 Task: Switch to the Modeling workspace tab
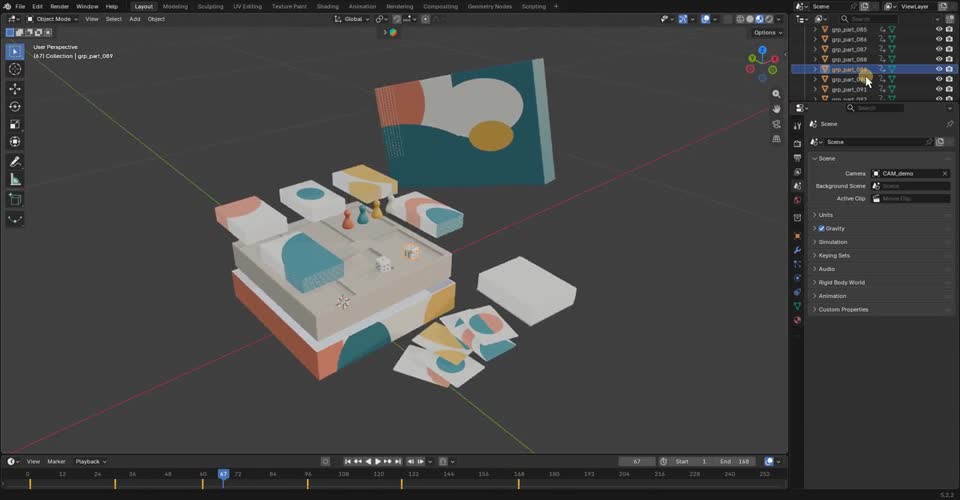click(x=175, y=6)
